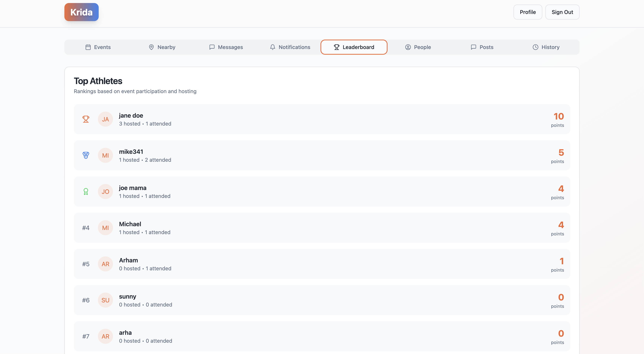
Task: Open the Posts tab
Action: [482, 47]
